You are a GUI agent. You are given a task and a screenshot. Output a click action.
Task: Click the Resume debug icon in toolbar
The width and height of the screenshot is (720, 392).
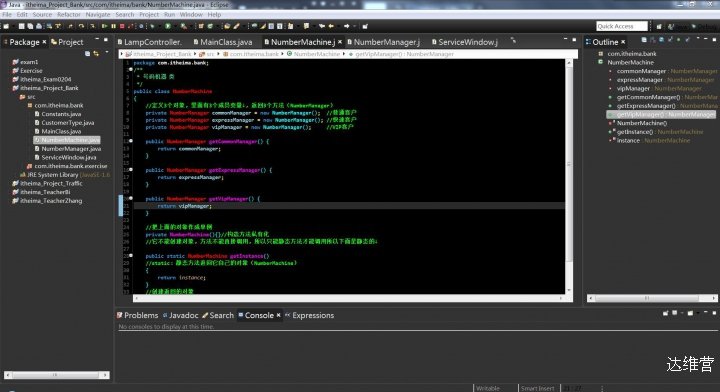pyautogui.click(x=105, y=26)
